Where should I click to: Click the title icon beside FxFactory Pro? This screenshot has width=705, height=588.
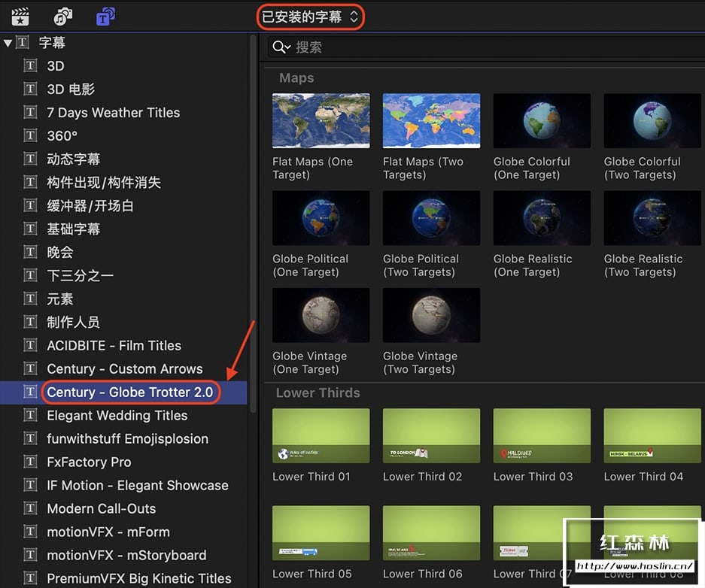[30, 462]
